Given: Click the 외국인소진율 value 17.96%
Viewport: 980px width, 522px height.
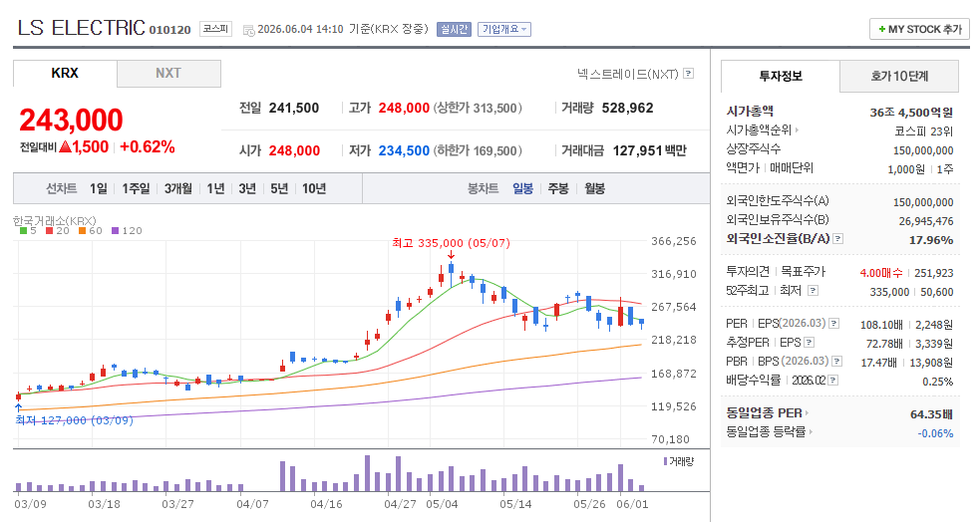Looking at the screenshot, I should tap(931, 240).
